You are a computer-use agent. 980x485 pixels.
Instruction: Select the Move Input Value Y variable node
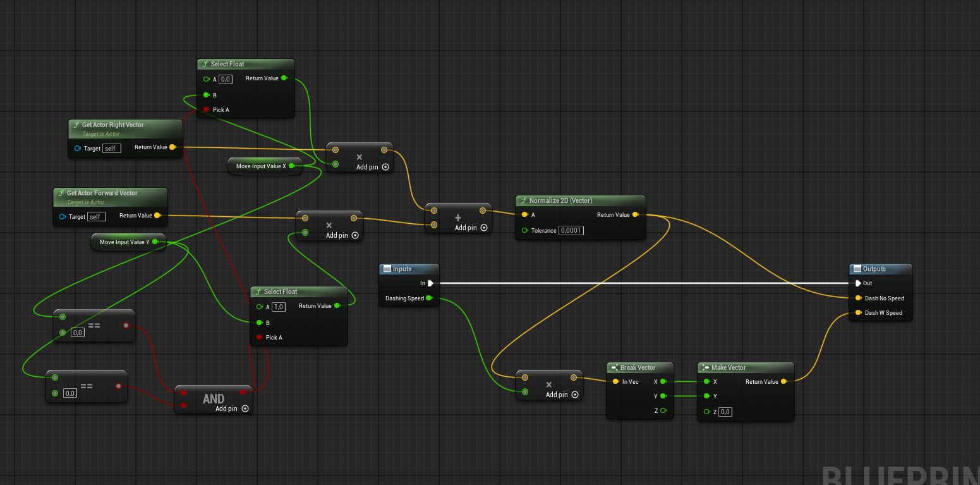124,242
